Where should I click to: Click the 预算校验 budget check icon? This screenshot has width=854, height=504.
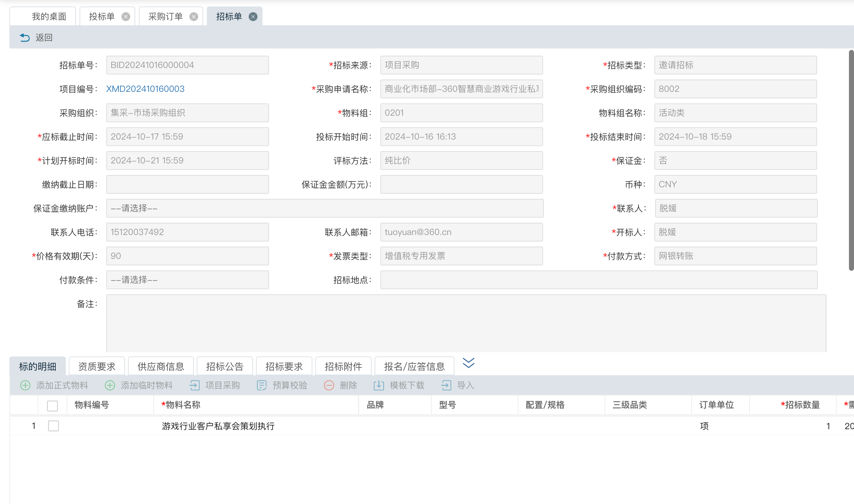pos(262,385)
